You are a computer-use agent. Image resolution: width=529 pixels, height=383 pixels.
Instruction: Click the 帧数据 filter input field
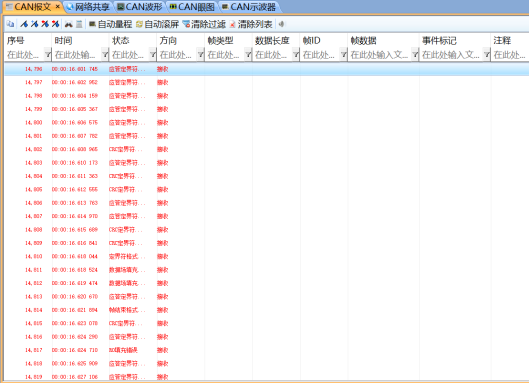click(380, 55)
